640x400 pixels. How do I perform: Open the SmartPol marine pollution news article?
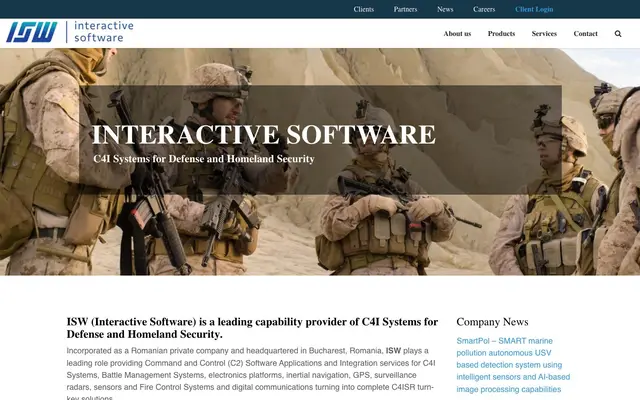tap(513, 365)
